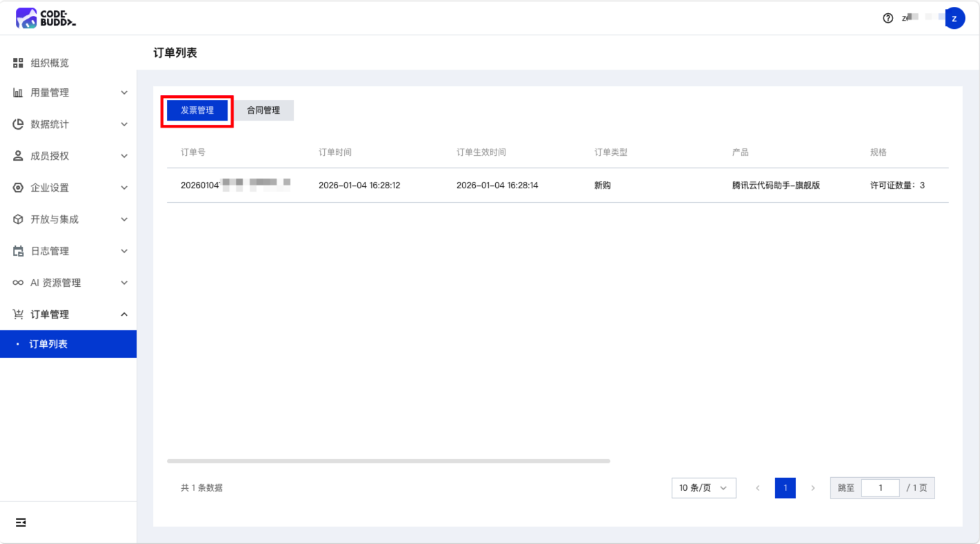980x544 pixels.
Task: Open the help question mark icon
Action: tap(888, 19)
